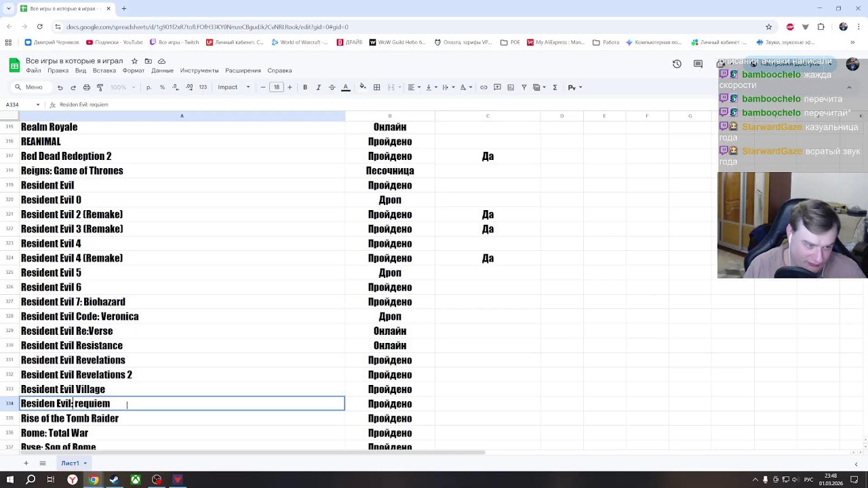The width and height of the screenshot is (868, 488).
Task: Open vertical align dropdown
Action: tap(431, 87)
